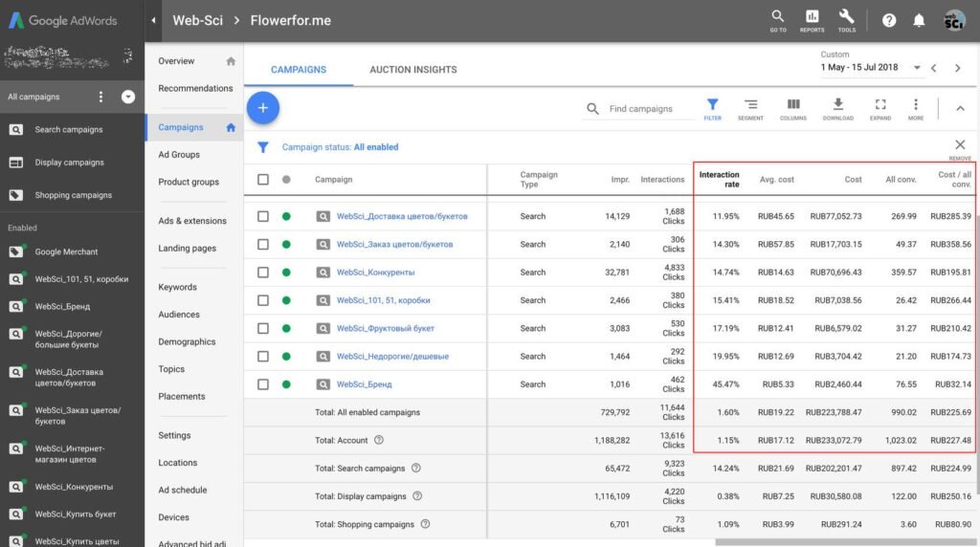Viewport: 980px width, 547px height.
Task: Open the Segment tool
Action: pyautogui.click(x=750, y=105)
